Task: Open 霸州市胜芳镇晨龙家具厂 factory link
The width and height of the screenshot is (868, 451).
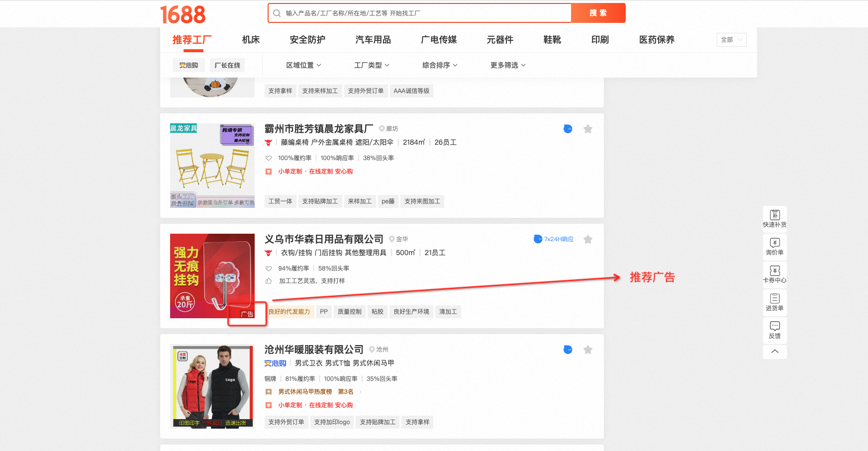Action: click(x=319, y=129)
